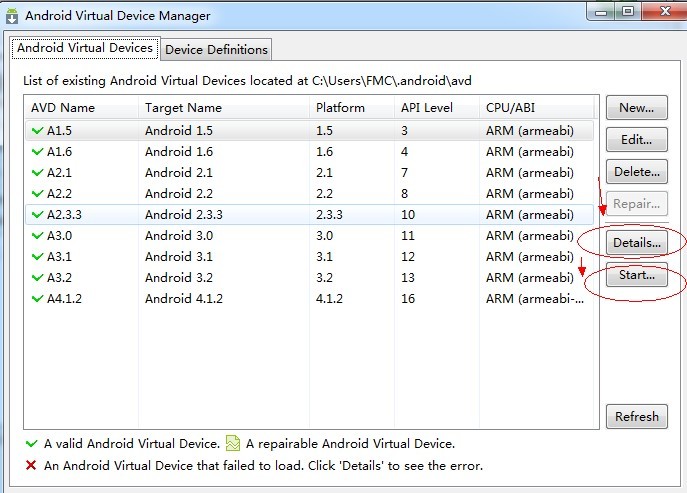This screenshot has height=493, width=687.
Task: Click the ARM (armeabi-... cell
Action: tap(535, 299)
